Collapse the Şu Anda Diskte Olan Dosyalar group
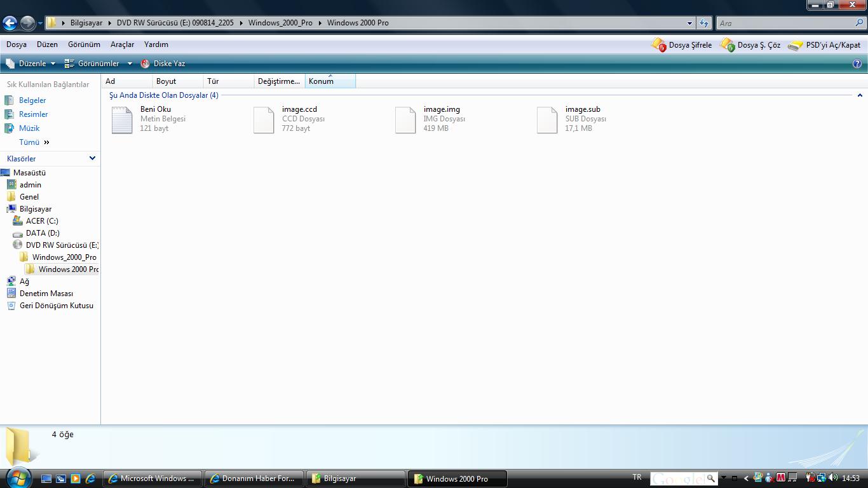The width and height of the screenshot is (868, 488). [x=860, y=95]
